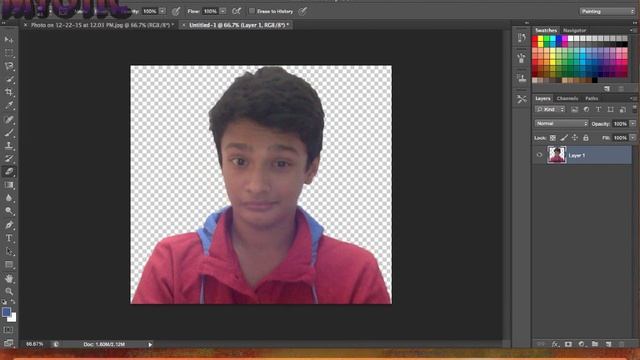Select the Eraser tool
Viewport: 640px width, 360px height.
(9, 171)
